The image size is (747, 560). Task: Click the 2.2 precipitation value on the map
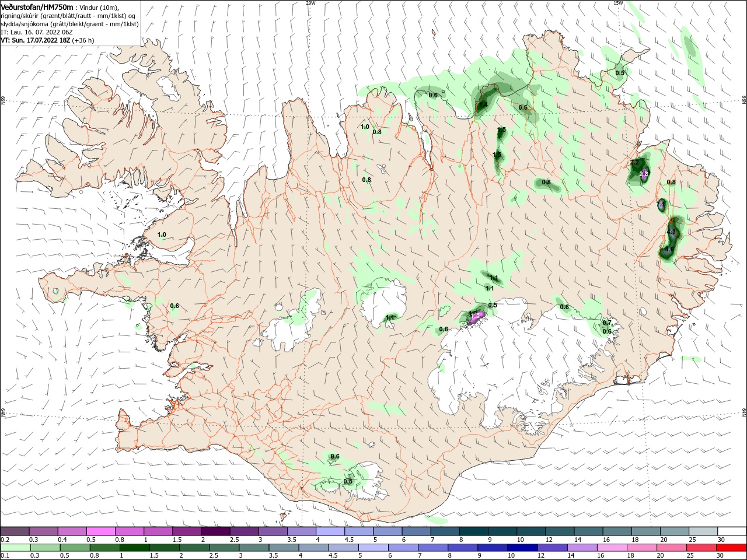pos(636,162)
